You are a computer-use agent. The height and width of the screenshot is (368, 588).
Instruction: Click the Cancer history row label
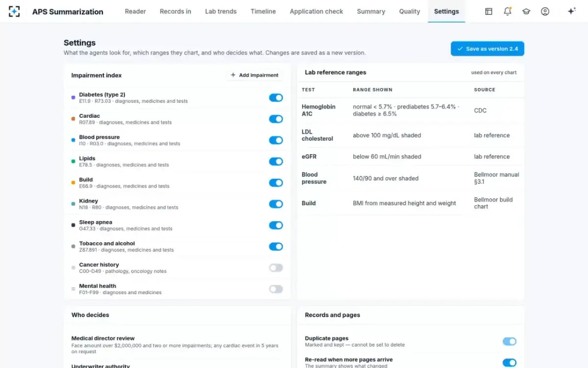point(99,265)
